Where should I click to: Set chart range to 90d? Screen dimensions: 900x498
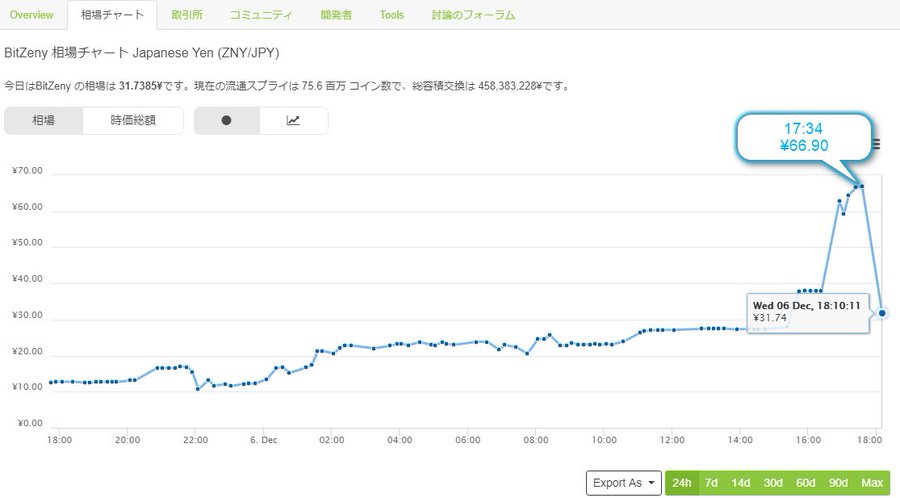(x=838, y=483)
